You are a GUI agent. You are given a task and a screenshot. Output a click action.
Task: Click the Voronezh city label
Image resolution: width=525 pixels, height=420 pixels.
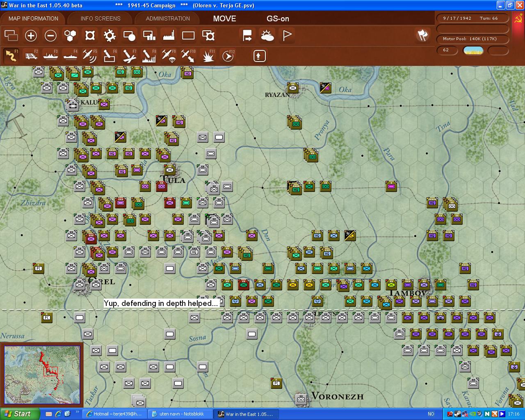(x=337, y=396)
